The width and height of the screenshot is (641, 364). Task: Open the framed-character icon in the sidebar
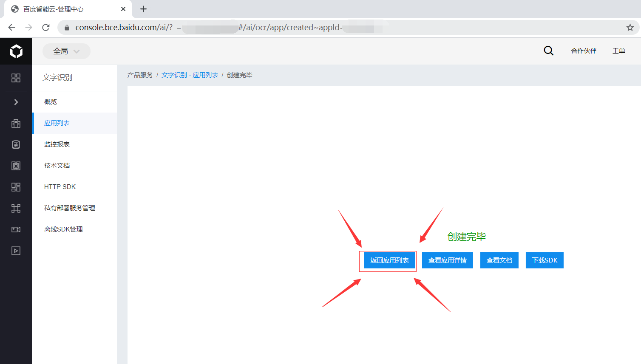[x=16, y=166]
